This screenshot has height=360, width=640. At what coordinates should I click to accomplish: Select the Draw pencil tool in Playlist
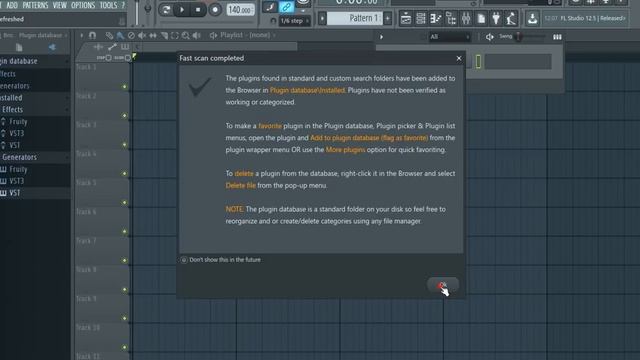click(x=109, y=36)
